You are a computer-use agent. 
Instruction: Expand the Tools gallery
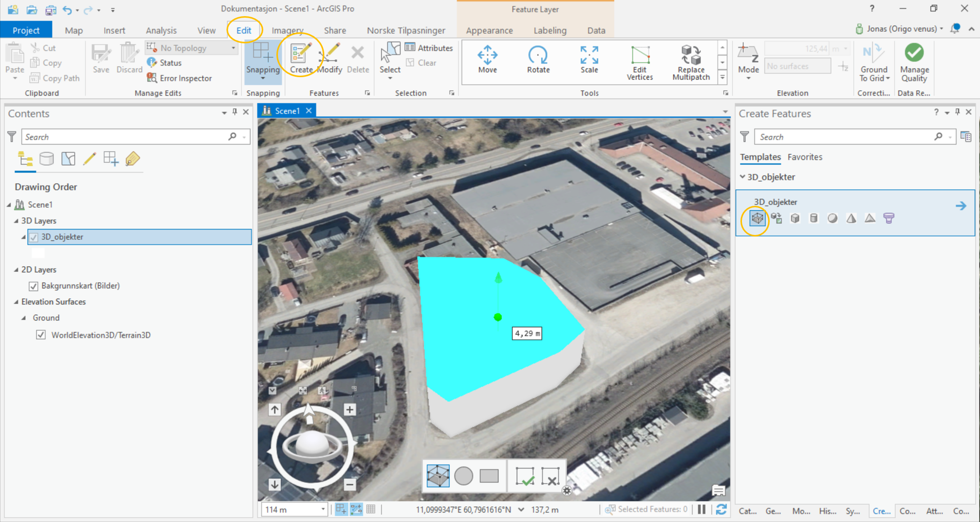pos(722,77)
